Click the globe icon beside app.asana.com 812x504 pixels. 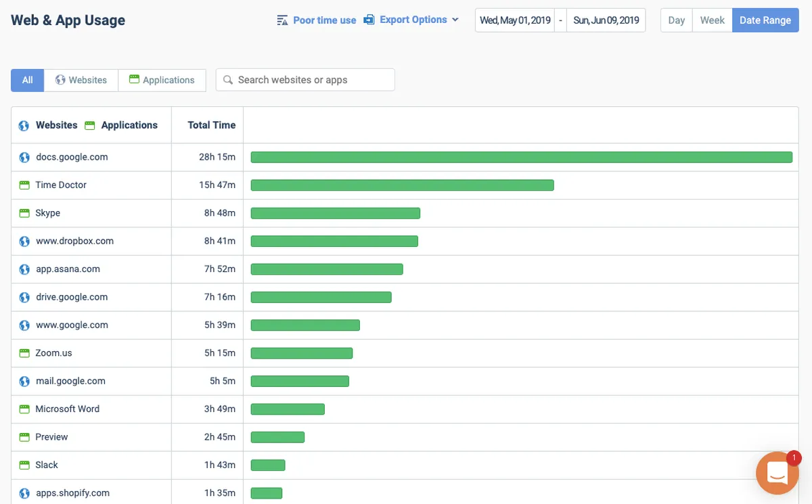pyautogui.click(x=24, y=269)
